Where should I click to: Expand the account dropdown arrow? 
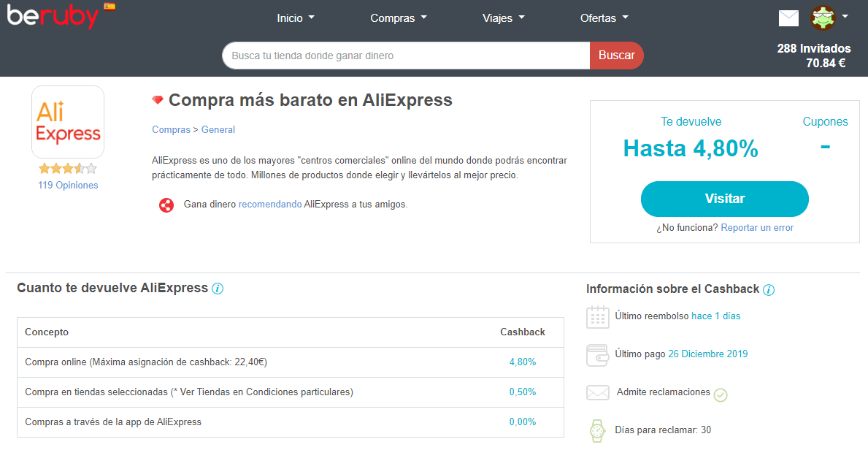845,16
